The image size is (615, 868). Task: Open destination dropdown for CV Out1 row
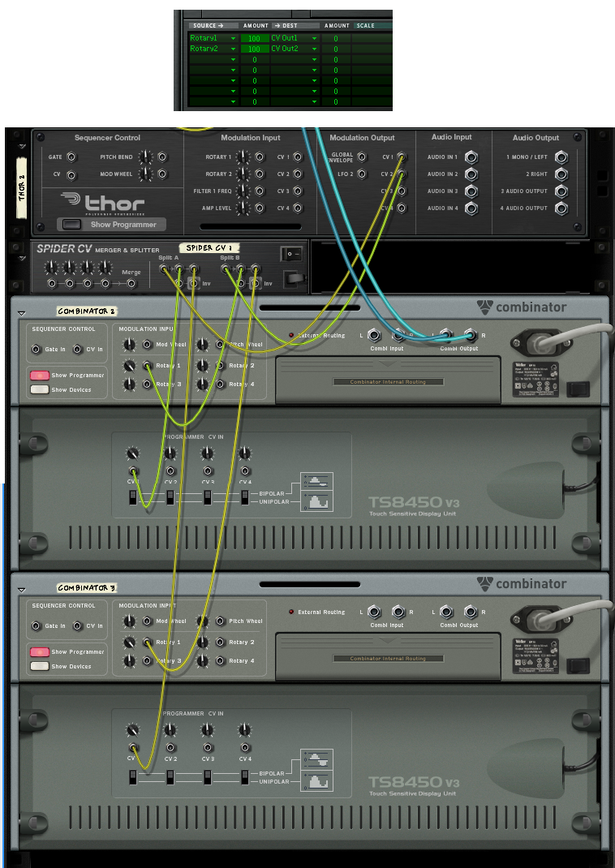click(x=314, y=39)
